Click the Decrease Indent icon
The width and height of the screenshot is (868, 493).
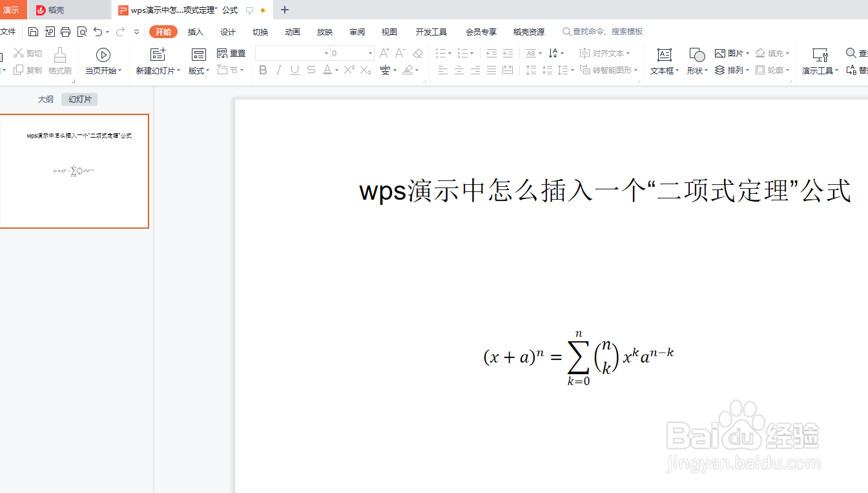pos(491,53)
